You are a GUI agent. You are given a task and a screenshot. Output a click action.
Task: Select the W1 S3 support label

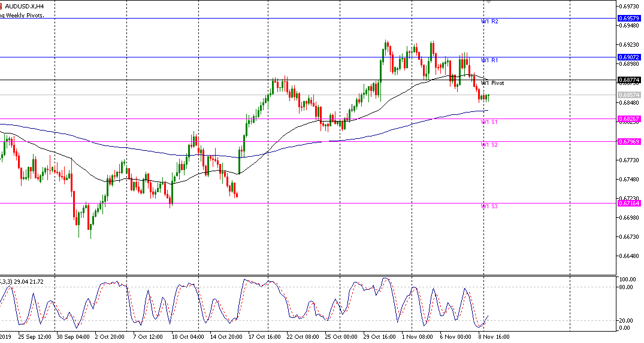(x=489, y=206)
